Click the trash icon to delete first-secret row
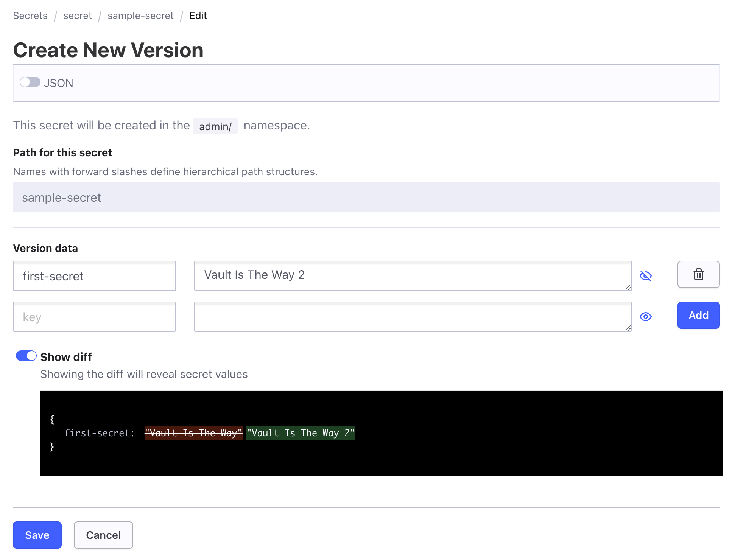The image size is (735, 560). pos(698,274)
